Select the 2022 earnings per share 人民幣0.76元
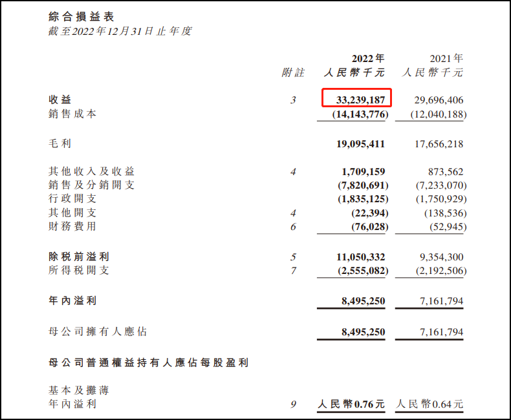 (x=351, y=404)
